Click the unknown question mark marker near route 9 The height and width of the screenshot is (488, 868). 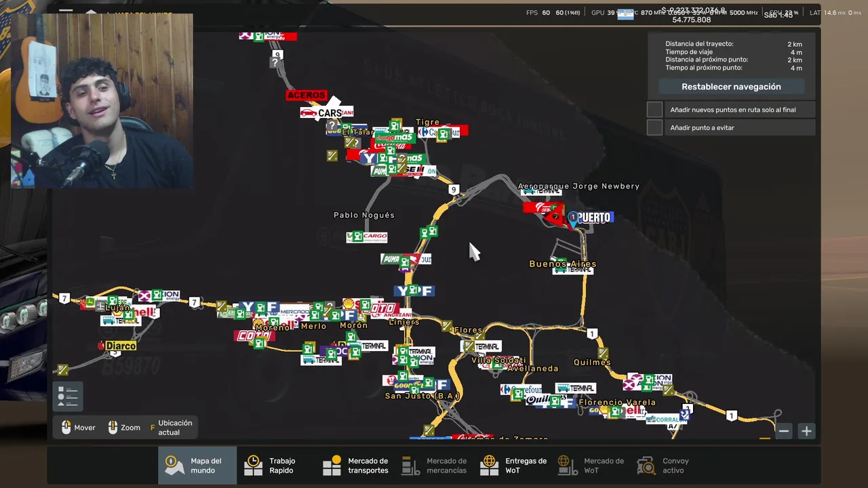(275, 62)
